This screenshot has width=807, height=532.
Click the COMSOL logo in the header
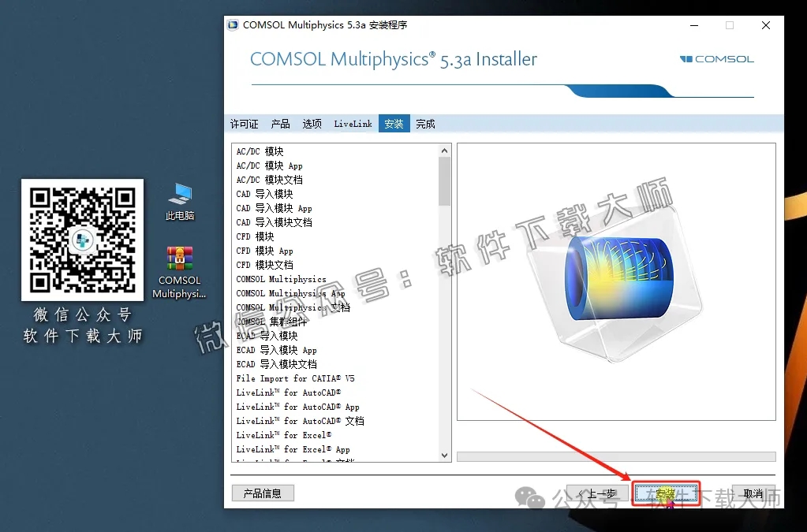point(715,58)
